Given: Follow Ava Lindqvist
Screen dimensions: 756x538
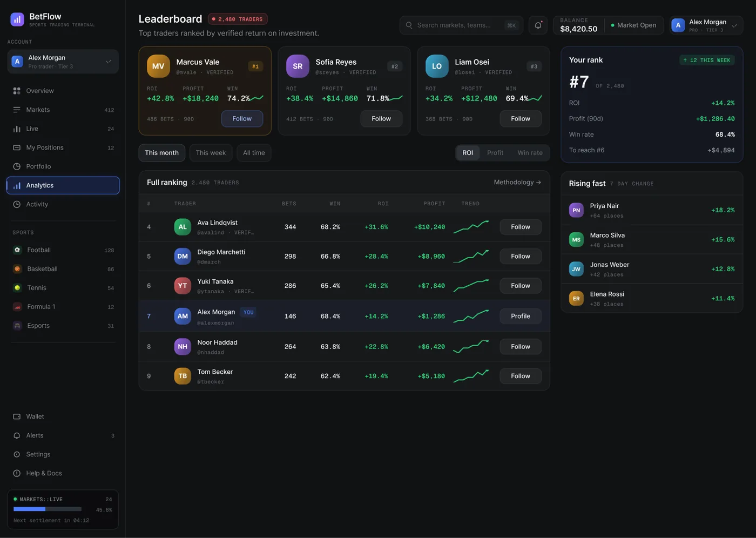Looking at the screenshot, I should click(x=521, y=227).
